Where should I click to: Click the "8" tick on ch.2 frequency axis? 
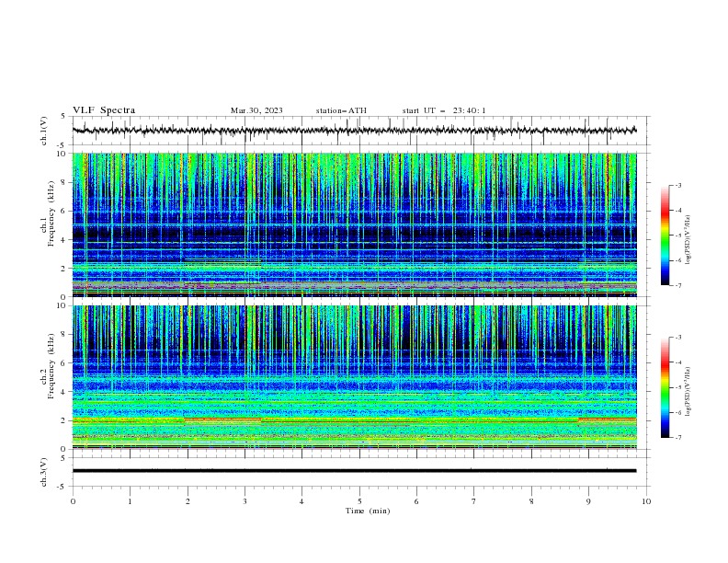65,335
